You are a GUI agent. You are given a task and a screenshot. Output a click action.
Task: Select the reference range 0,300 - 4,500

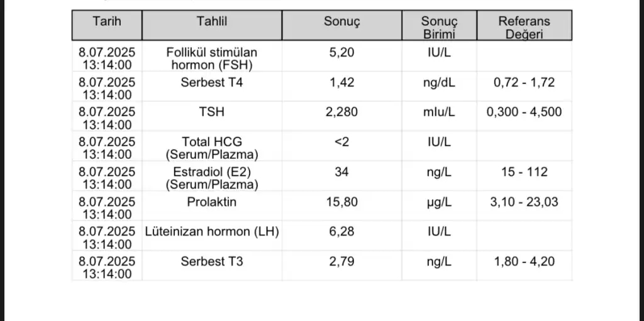pyautogui.click(x=525, y=112)
